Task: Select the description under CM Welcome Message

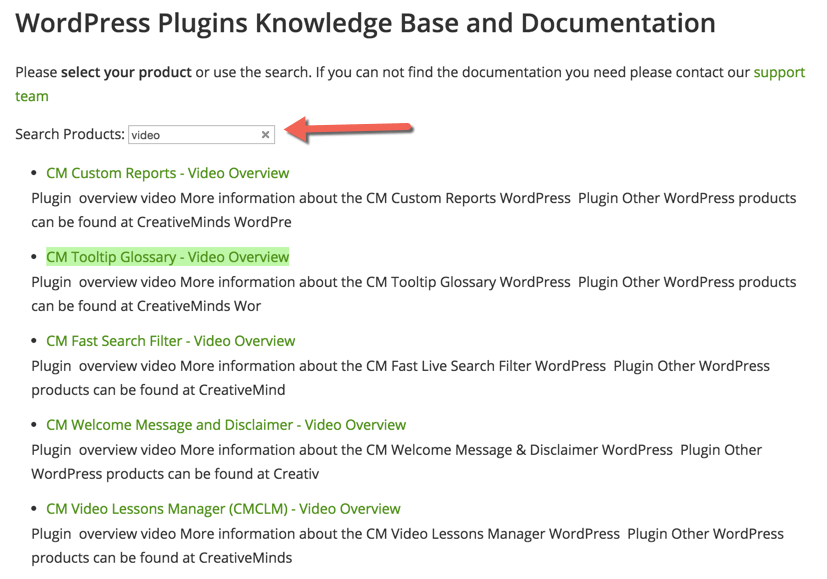Action: (400, 461)
